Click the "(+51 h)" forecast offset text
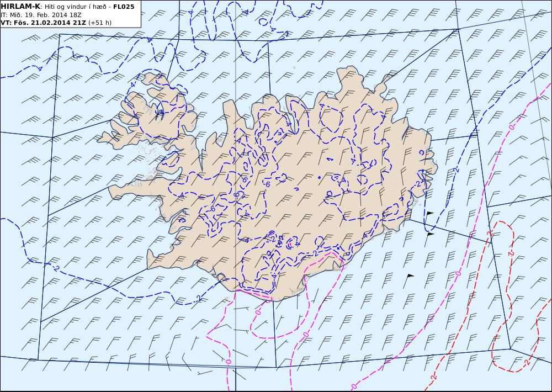The height and width of the screenshot is (392, 552). coord(99,23)
